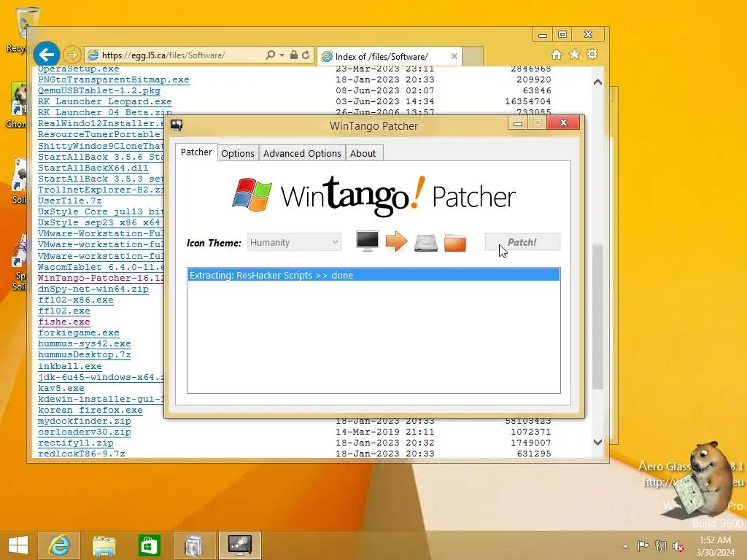Click the browser scrollbar down arrow
Image resolution: width=747 pixels, height=560 pixels.
598,442
